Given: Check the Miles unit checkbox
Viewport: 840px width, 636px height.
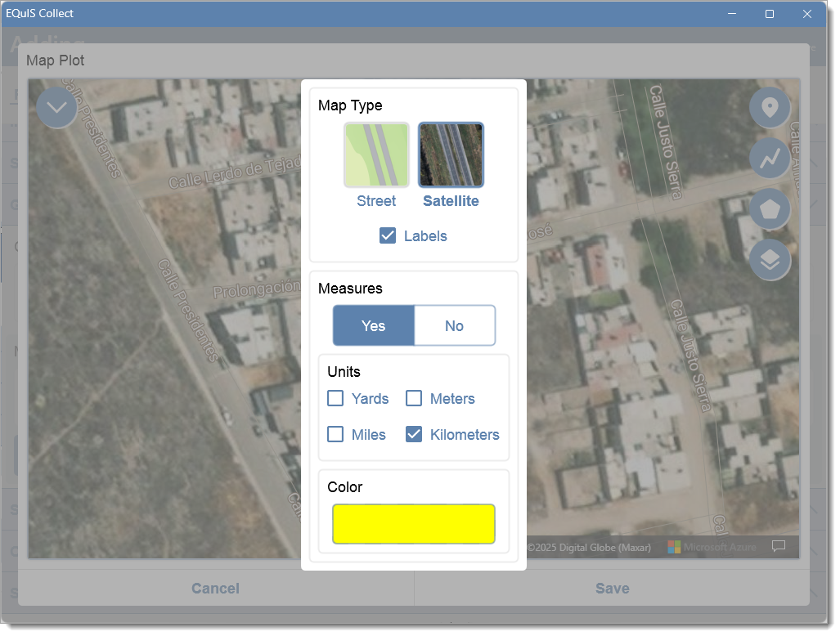Looking at the screenshot, I should [x=335, y=434].
